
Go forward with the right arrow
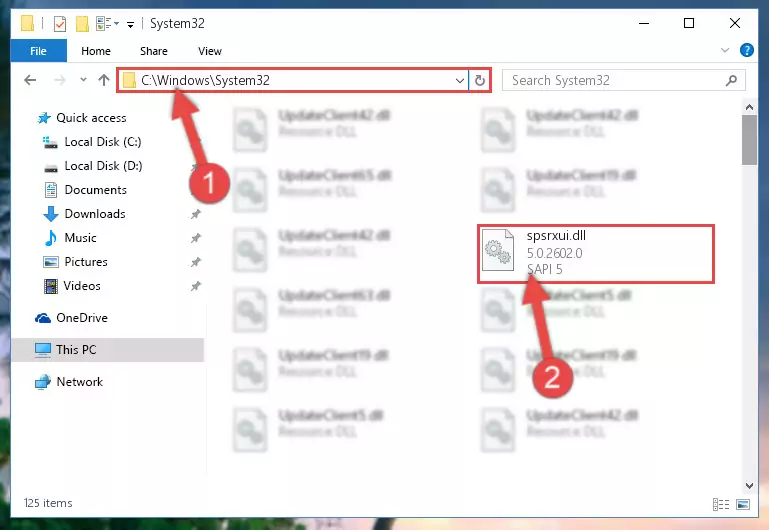tap(59, 80)
